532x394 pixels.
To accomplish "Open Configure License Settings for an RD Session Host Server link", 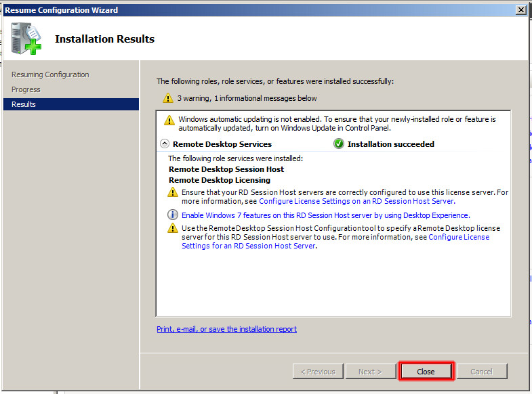I will [335, 242].
